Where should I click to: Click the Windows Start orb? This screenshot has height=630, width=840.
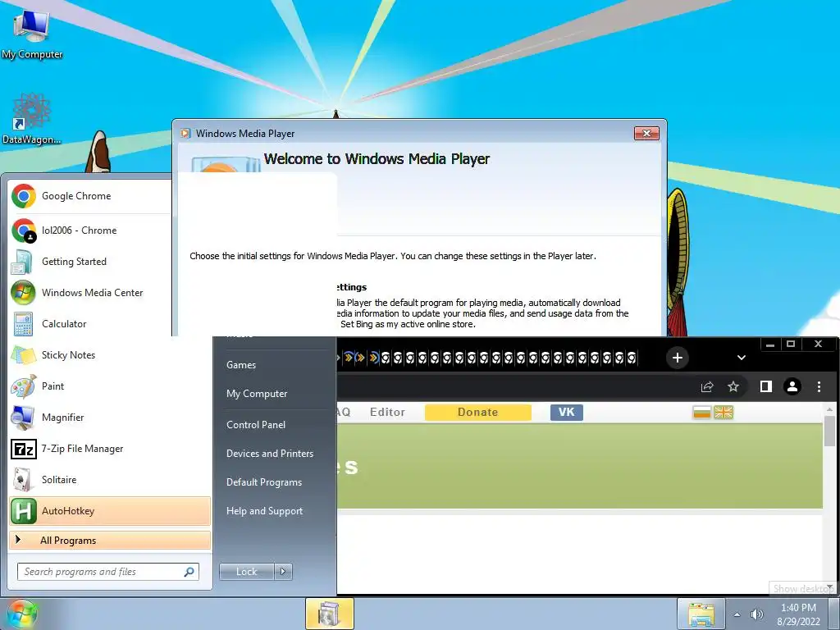point(21,614)
